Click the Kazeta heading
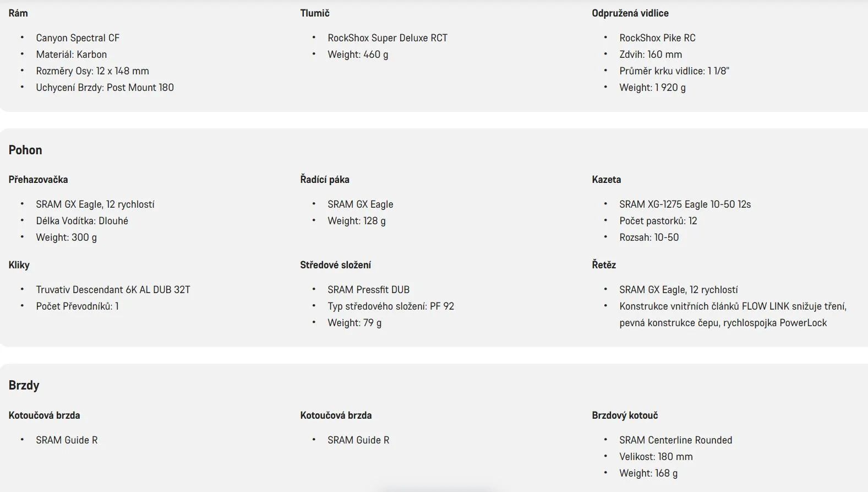868x492 pixels. 607,180
